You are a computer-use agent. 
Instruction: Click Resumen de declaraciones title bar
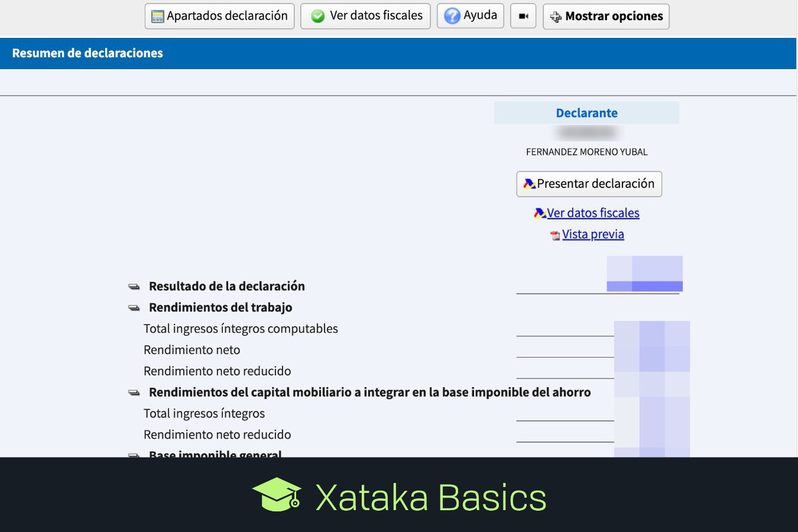coord(399,53)
